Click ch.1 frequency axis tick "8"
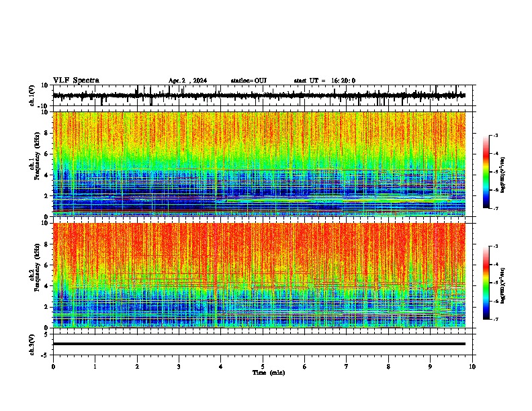The width and height of the screenshot is (532, 411). (x=47, y=133)
